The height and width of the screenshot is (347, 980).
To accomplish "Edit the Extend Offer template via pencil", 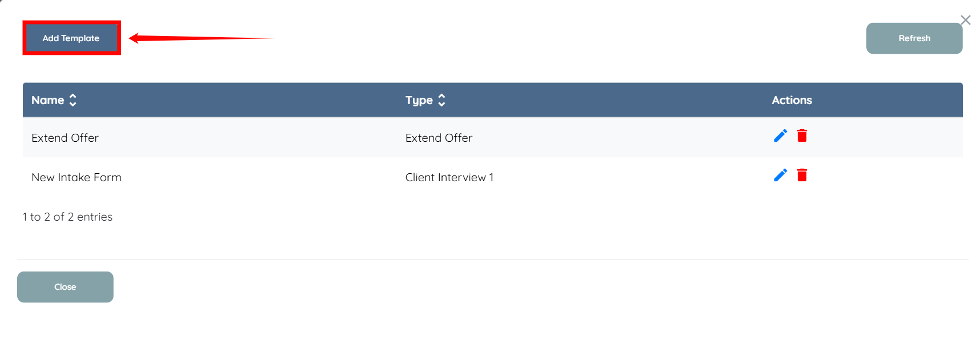I will point(780,135).
